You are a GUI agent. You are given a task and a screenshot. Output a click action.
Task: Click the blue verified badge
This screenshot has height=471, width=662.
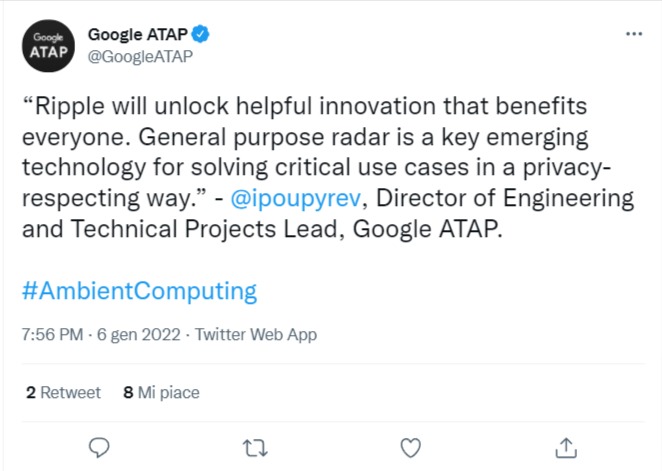[x=201, y=35]
